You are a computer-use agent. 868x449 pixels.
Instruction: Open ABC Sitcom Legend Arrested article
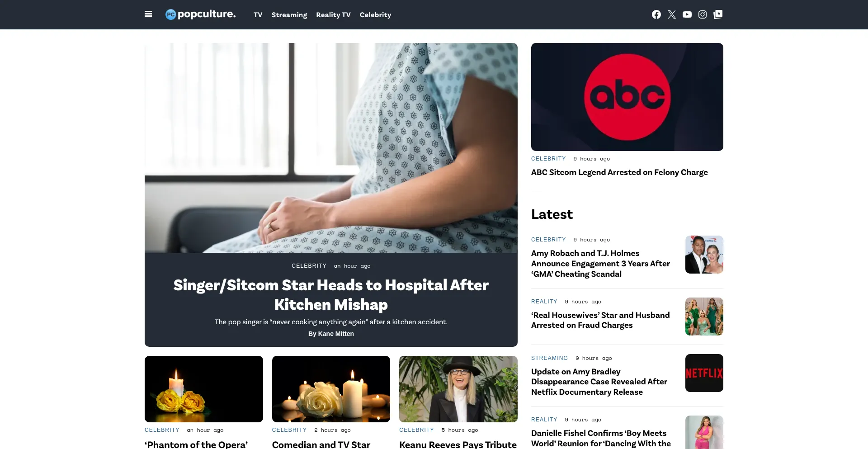pos(619,172)
